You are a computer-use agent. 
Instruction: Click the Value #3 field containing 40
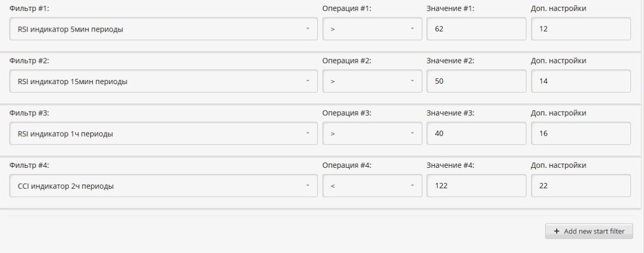pos(476,134)
